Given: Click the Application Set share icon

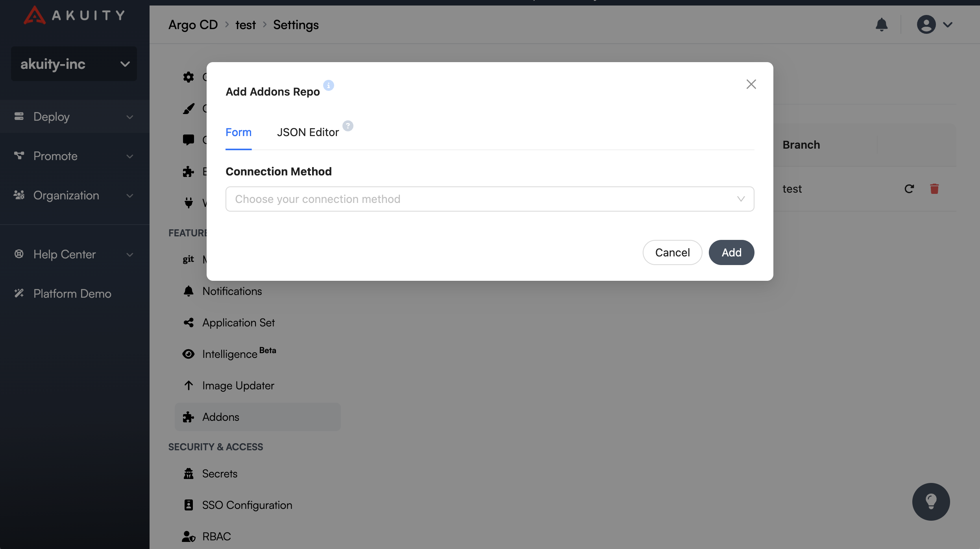Looking at the screenshot, I should 189,322.
